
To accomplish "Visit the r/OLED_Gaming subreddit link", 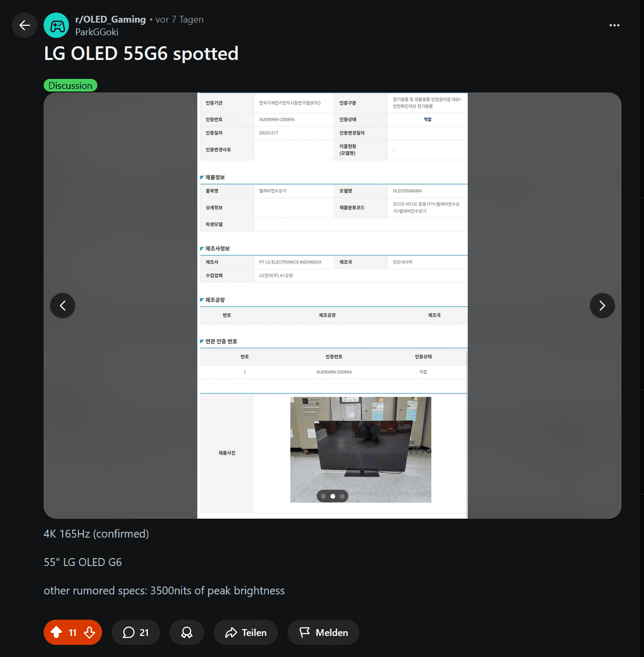I will tap(110, 19).
